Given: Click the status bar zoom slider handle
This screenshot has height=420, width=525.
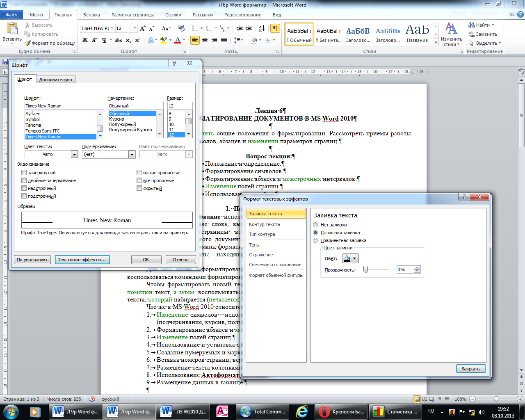Looking at the screenshot, I should (496, 399).
